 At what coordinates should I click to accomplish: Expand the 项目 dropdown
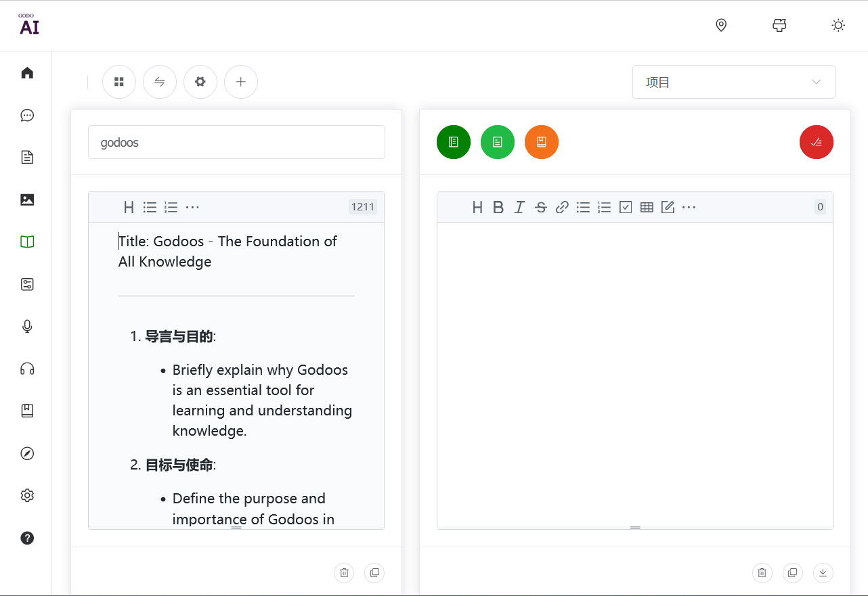pyautogui.click(x=734, y=82)
